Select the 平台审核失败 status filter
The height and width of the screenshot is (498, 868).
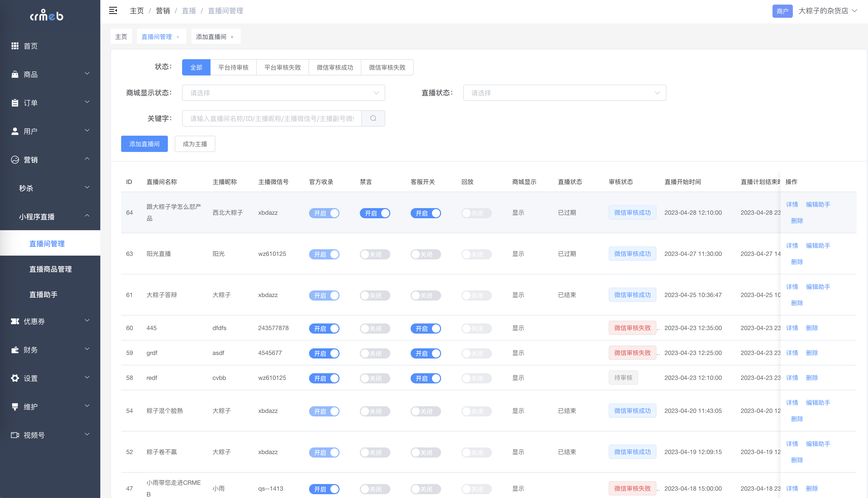pos(283,67)
